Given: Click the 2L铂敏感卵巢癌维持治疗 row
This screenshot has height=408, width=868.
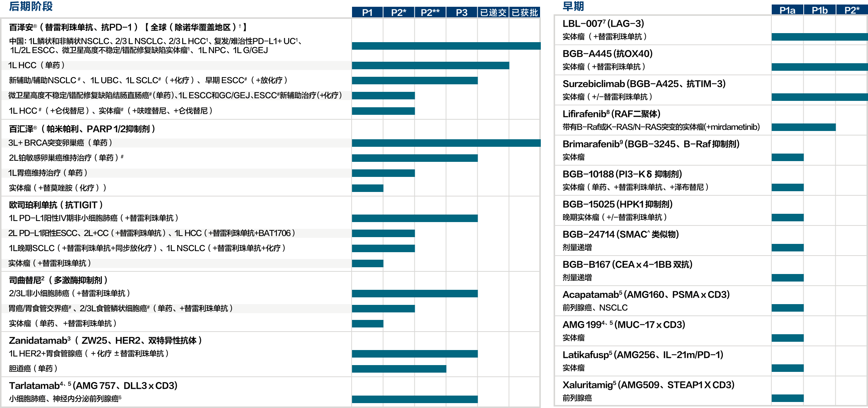Looking at the screenshot, I should pos(66,158).
